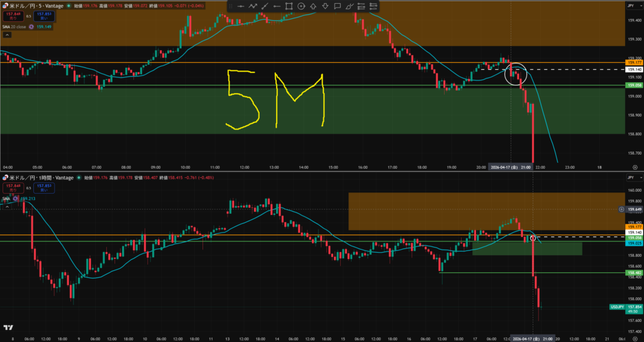Open time axis settings gear on upper chart
Screen dimensions: 644x342
point(635,167)
